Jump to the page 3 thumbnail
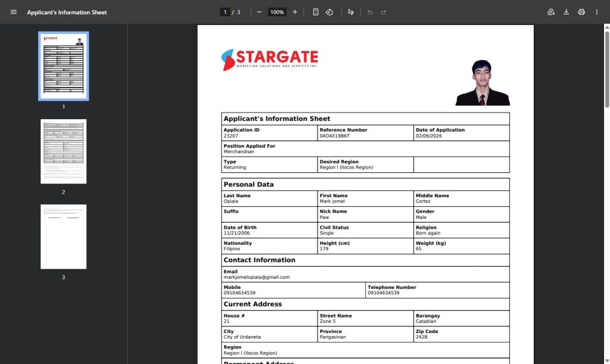The width and height of the screenshot is (610, 364). pos(64,237)
